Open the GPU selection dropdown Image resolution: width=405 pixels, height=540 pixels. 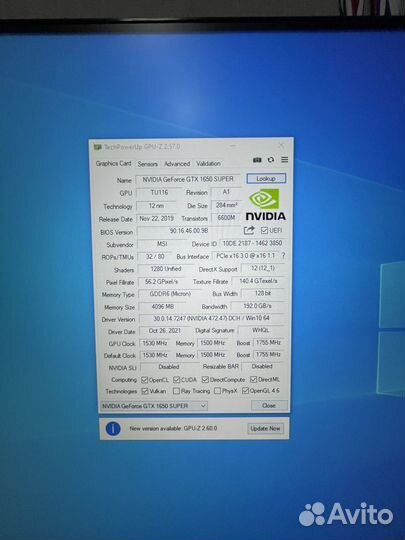[x=154, y=406]
